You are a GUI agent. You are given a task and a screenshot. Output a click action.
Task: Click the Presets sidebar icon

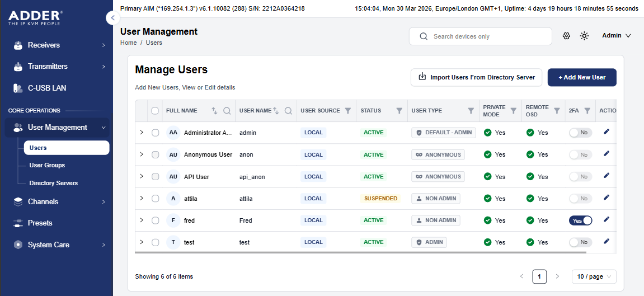[18, 223]
